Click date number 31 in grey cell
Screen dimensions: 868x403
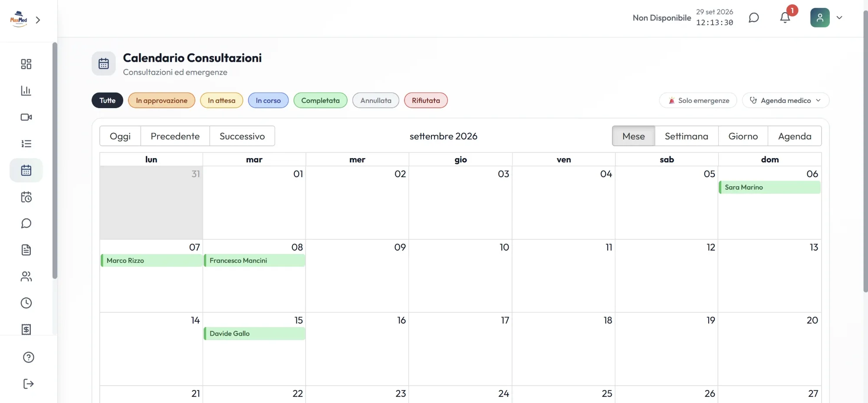pos(196,174)
